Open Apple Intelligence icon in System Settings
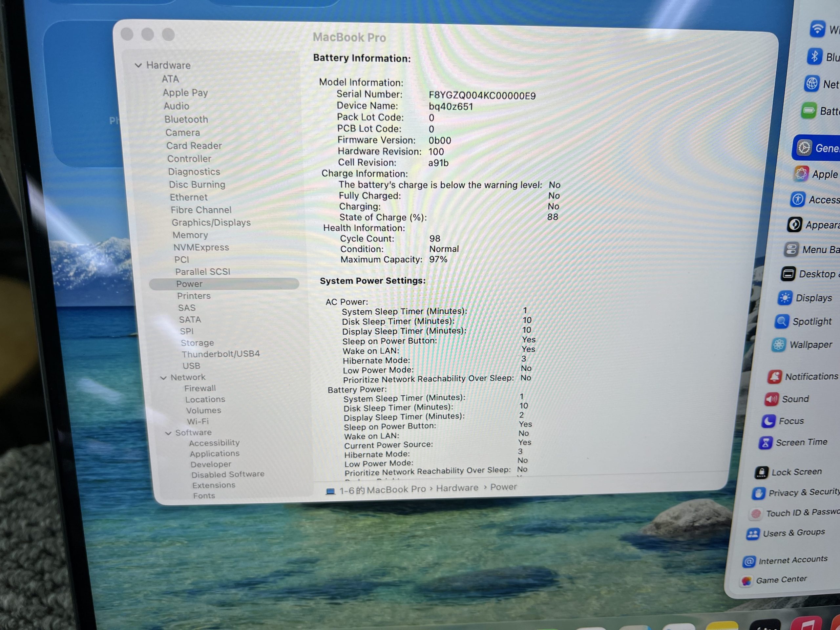 (x=801, y=174)
